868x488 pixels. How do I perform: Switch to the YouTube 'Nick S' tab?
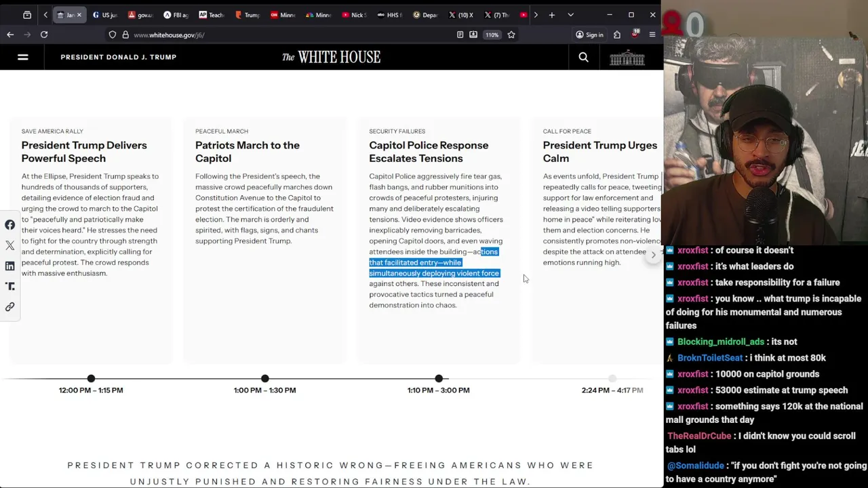[354, 15]
